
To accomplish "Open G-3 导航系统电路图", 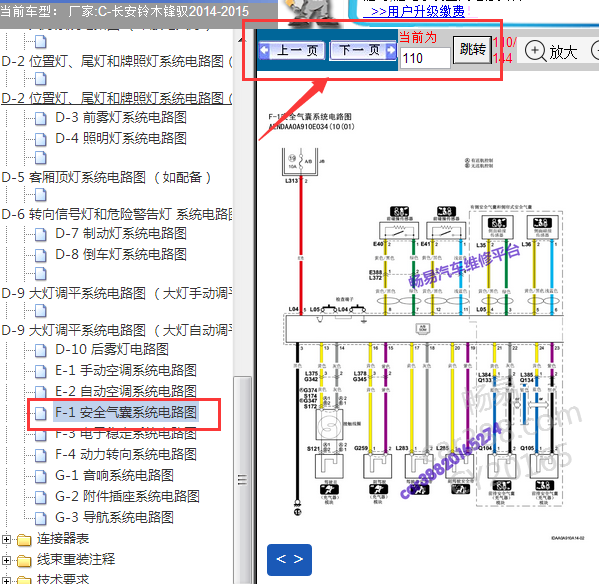I will (x=114, y=518).
